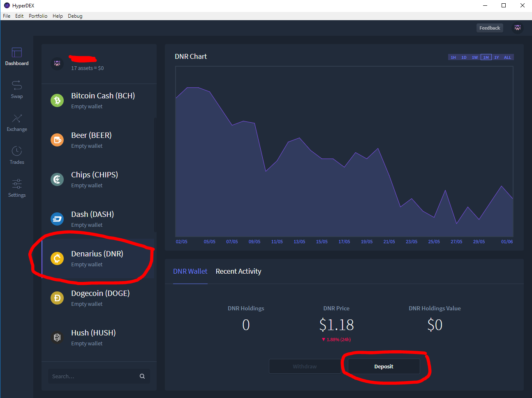
Task: Switch to the Recent Activity tab
Action: (x=238, y=271)
